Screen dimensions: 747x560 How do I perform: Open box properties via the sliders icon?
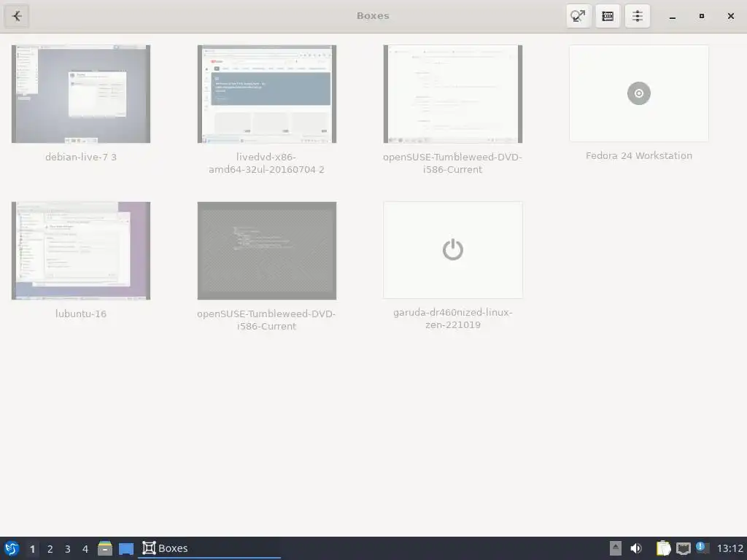pos(638,16)
